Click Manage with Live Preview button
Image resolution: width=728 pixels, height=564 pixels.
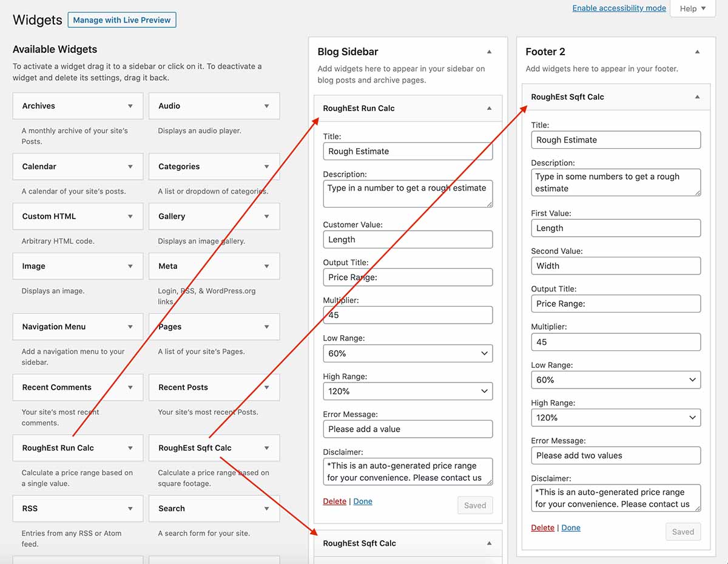[x=121, y=20]
